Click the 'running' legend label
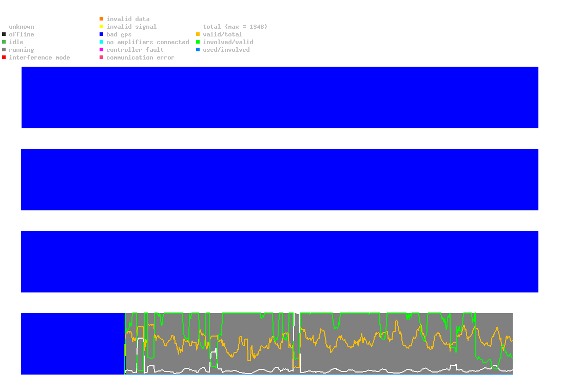The image size is (562, 392). click(x=22, y=50)
